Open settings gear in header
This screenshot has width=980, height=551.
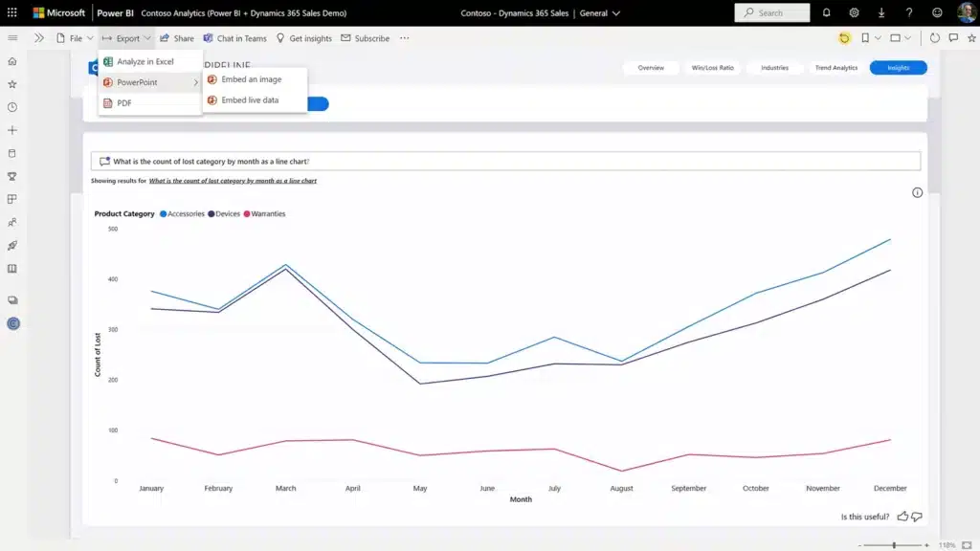854,12
